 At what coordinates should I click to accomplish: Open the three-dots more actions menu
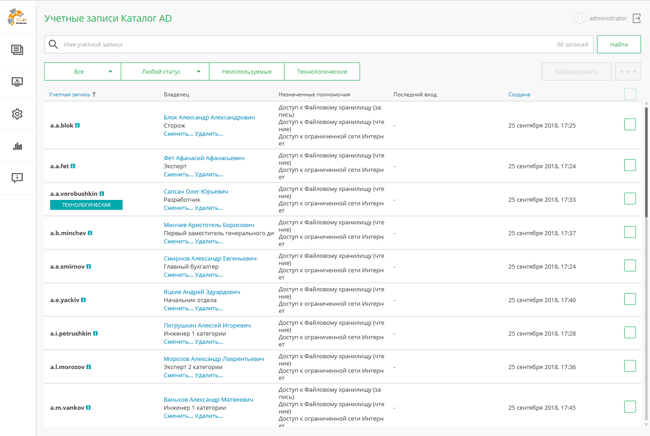[x=628, y=72]
